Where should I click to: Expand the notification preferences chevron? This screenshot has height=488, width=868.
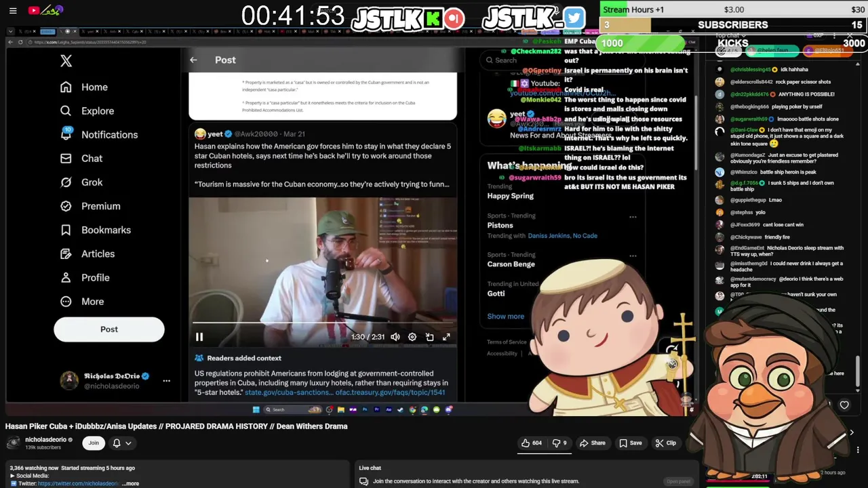[128, 443]
